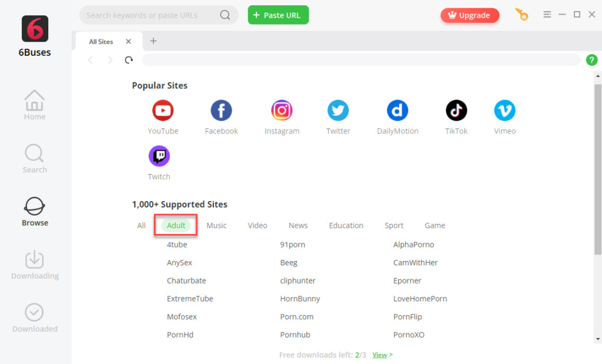Viewport: 602px width, 364px height.
Task: Open the Downloaded sidebar section
Action: point(35,318)
